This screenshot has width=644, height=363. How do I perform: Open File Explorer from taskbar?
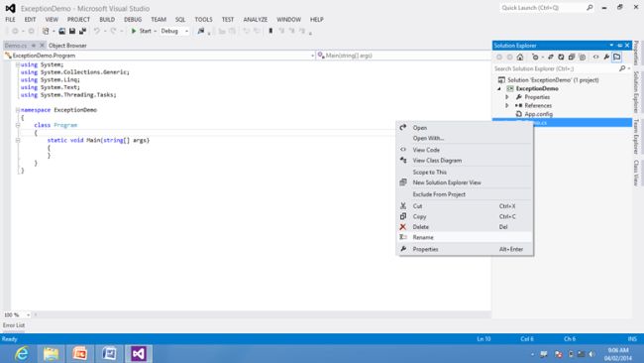tap(51, 353)
